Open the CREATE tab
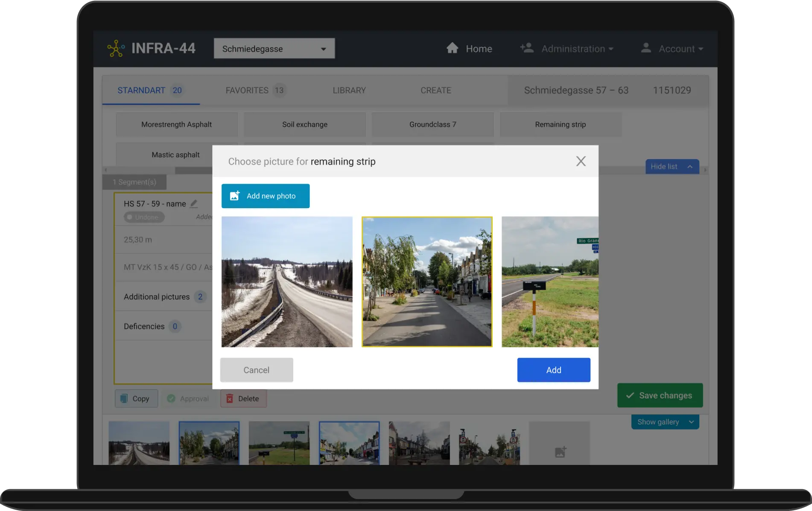 coord(435,90)
